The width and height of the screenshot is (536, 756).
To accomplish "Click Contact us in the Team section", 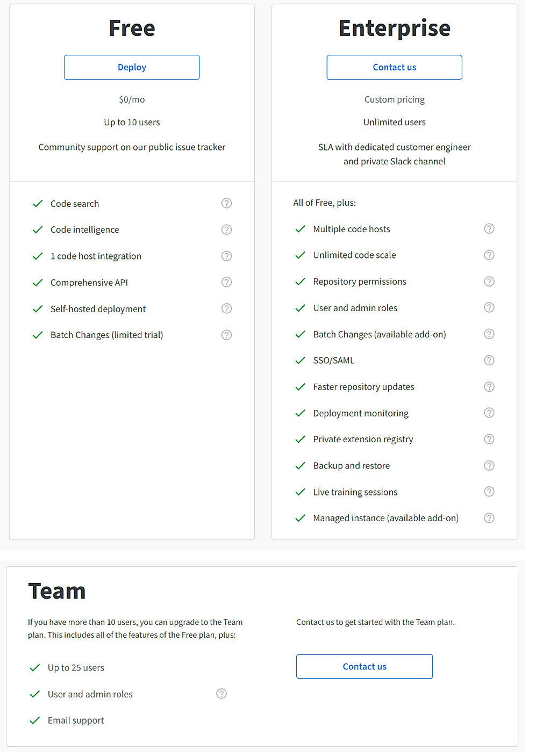I will [364, 666].
